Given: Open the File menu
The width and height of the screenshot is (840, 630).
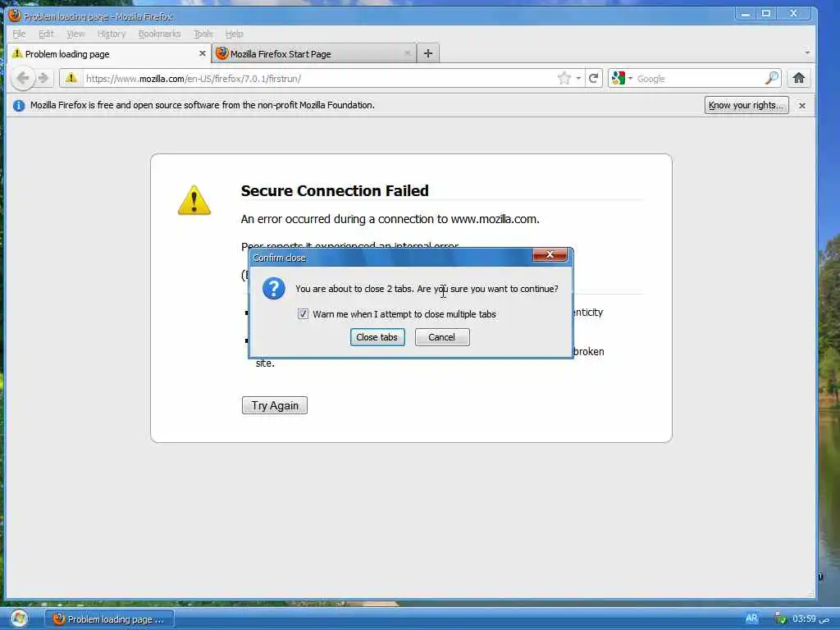Looking at the screenshot, I should pyautogui.click(x=19, y=34).
